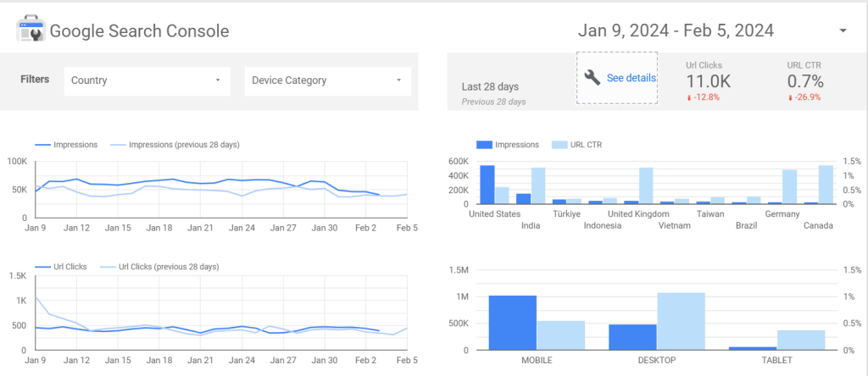Click the United States axis label
The height and width of the screenshot is (376, 868).
tap(495, 214)
